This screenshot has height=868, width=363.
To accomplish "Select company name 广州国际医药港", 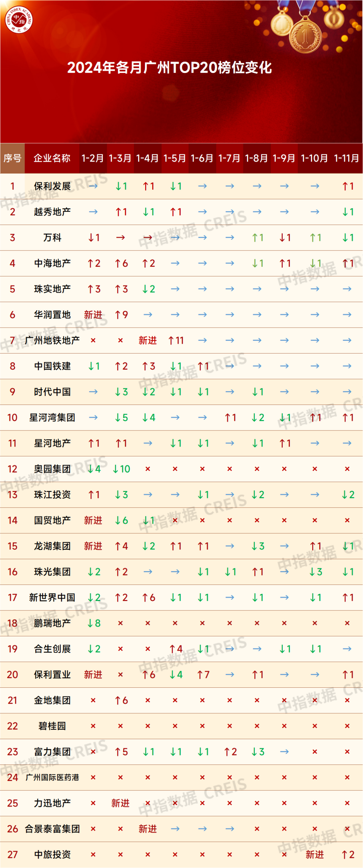I will tap(52, 778).
